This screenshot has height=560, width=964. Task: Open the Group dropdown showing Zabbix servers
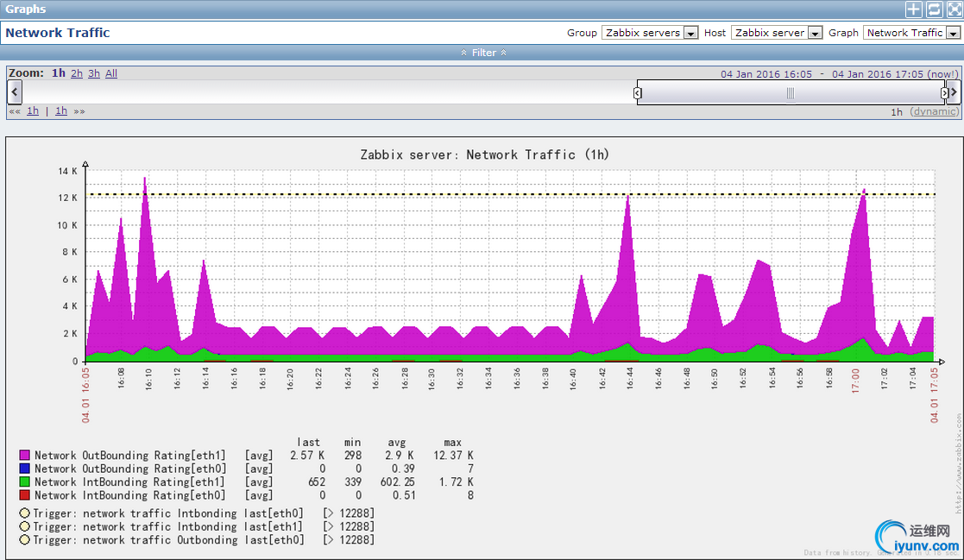click(650, 33)
